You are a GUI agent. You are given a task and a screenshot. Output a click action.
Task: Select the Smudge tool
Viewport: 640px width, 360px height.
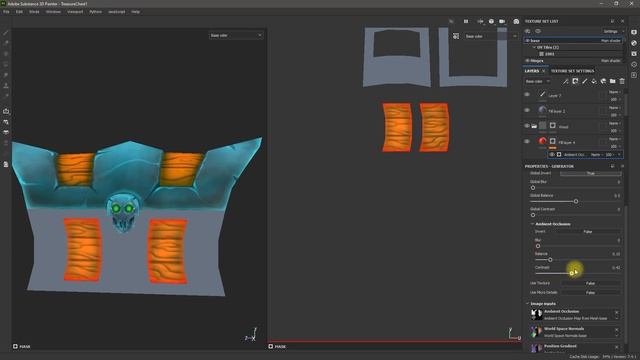coord(6,75)
